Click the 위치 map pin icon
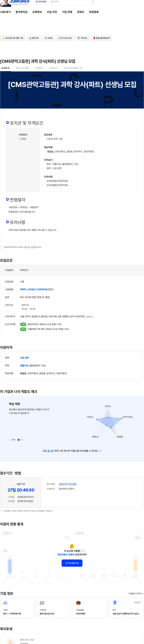This screenshot has width=144, height=644. [x=115, y=603]
